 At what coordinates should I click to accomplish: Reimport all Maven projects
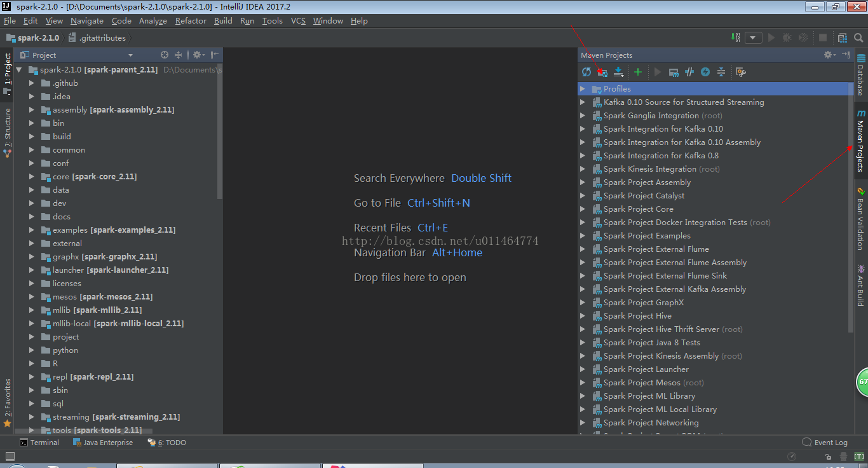(x=587, y=72)
